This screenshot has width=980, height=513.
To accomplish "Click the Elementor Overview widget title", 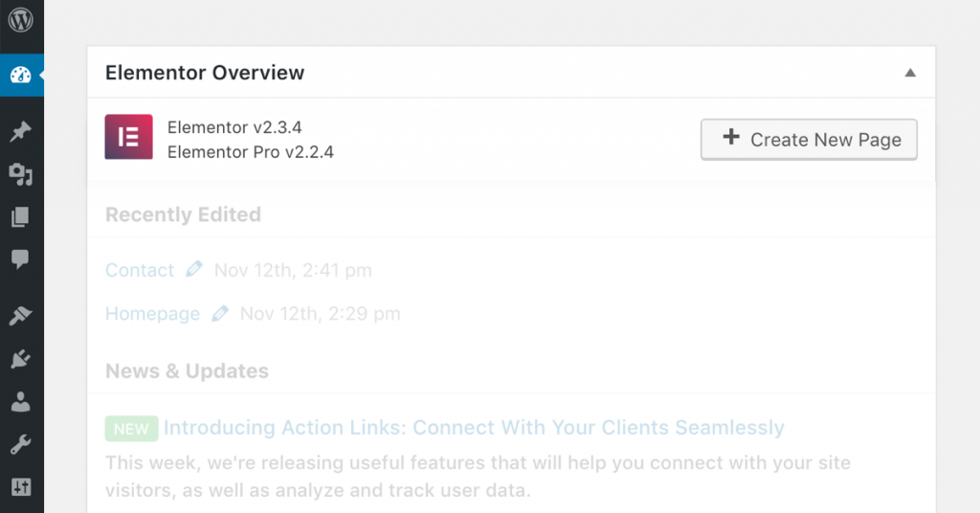I will [x=205, y=73].
